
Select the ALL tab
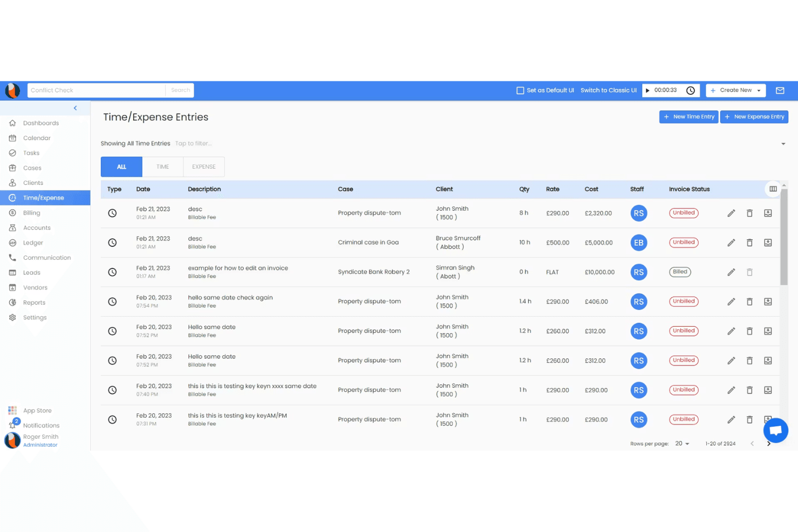pos(121,167)
